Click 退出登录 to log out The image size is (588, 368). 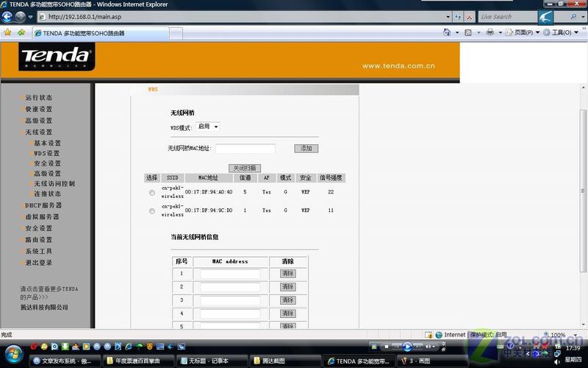[x=39, y=263]
